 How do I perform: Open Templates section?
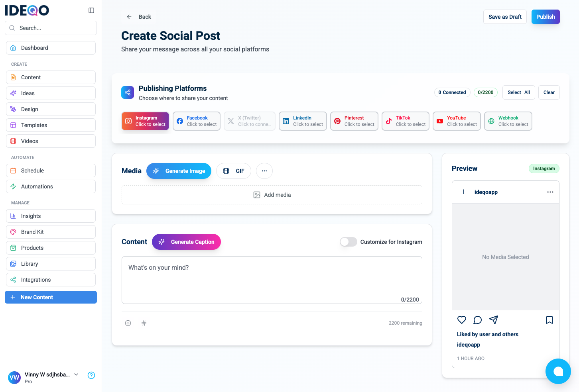[51, 125]
